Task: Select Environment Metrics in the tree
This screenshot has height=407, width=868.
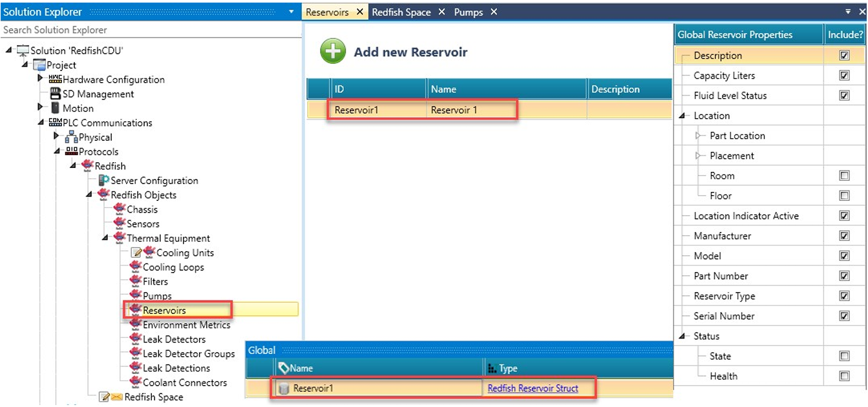Action: click(186, 325)
